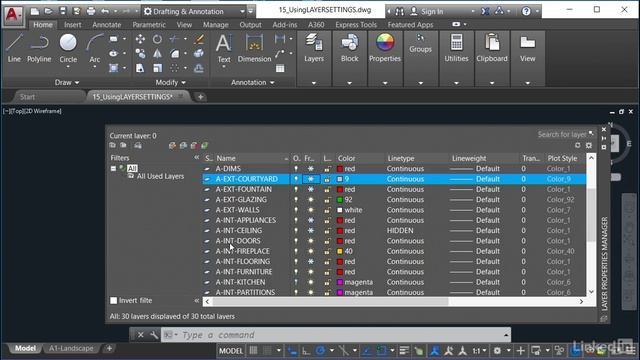Click magenta color swatch of A-INT-KITCHEN
Screen dimensions: 640x360
[x=340, y=282]
